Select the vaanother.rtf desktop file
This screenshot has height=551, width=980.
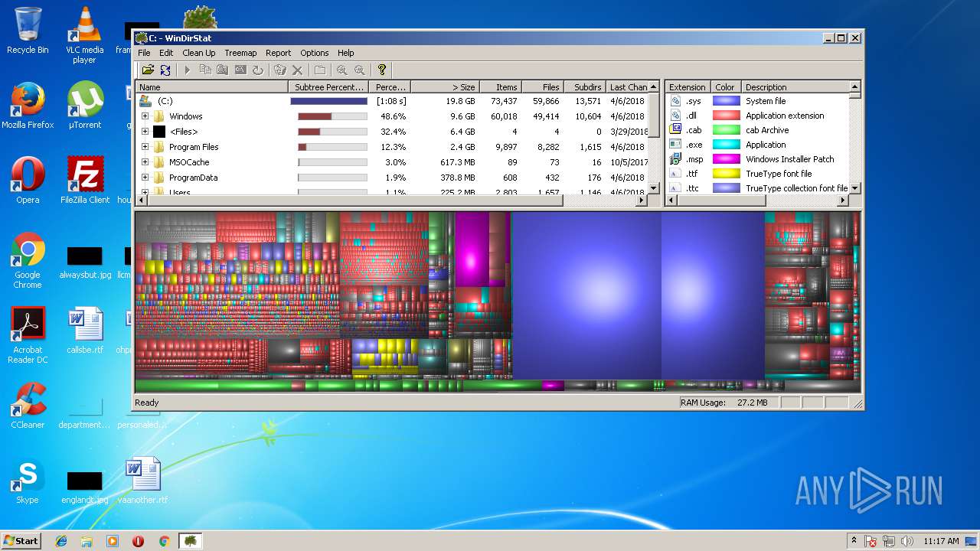[142, 481]
